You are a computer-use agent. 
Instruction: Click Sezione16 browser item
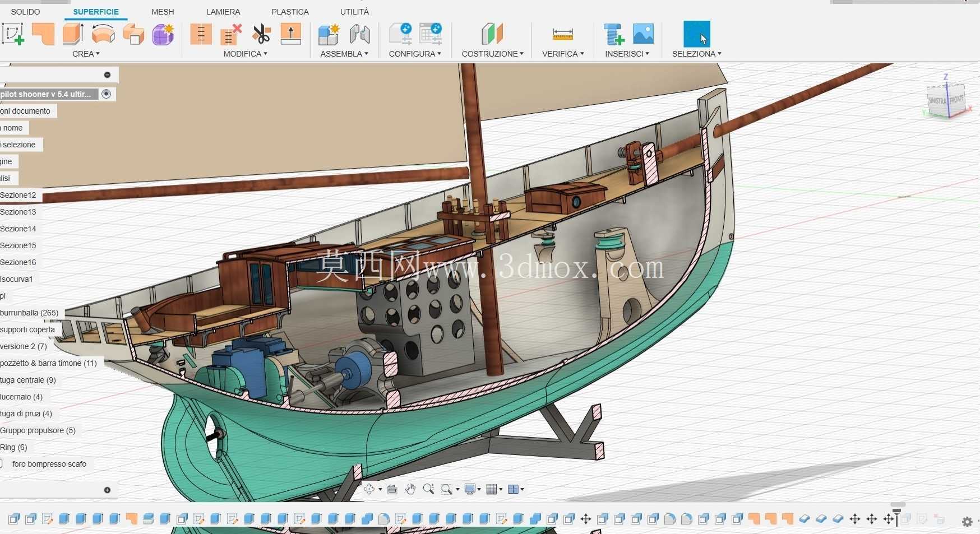[18, 262]
